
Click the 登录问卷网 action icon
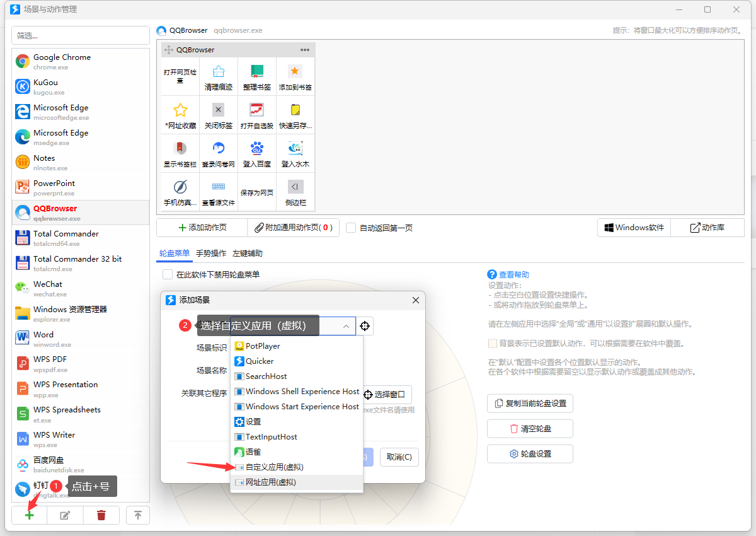point(219,148)
